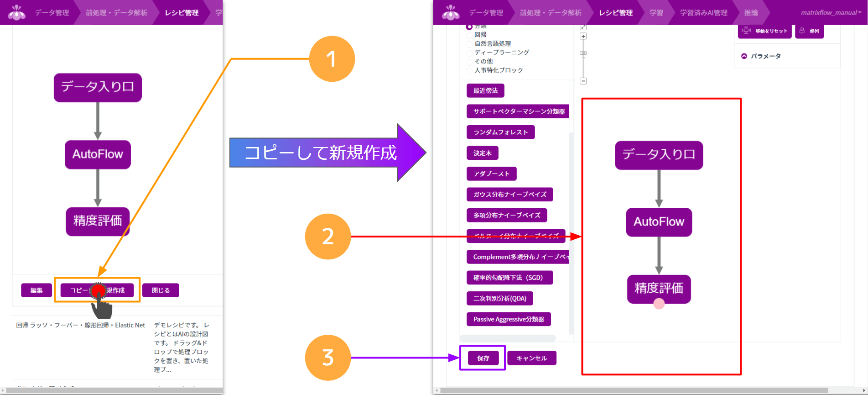Open the matrixflow_manual user dropdown
The height and width of the screenshot is (395, 868).
831,13
